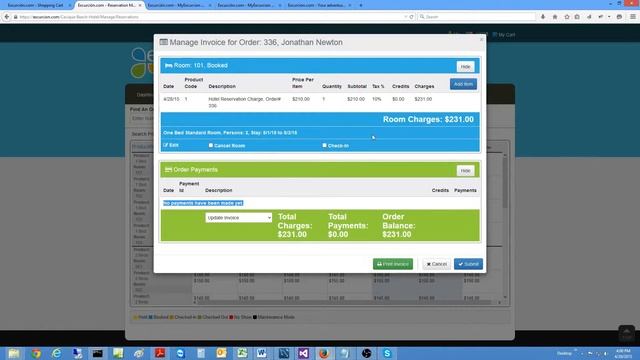Click the black round taskbar icon

366,353
